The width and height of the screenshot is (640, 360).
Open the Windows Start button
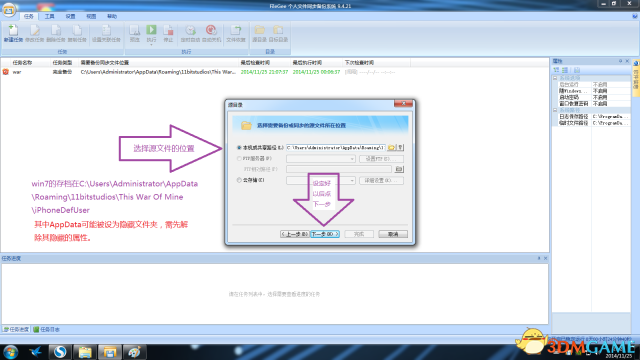(x=10, y=351)
